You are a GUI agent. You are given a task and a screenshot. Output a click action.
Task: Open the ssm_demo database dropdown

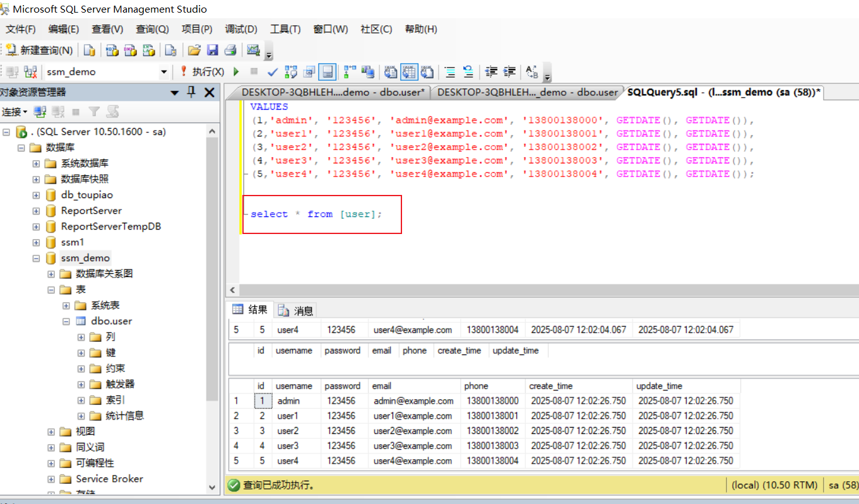[164, 72]
